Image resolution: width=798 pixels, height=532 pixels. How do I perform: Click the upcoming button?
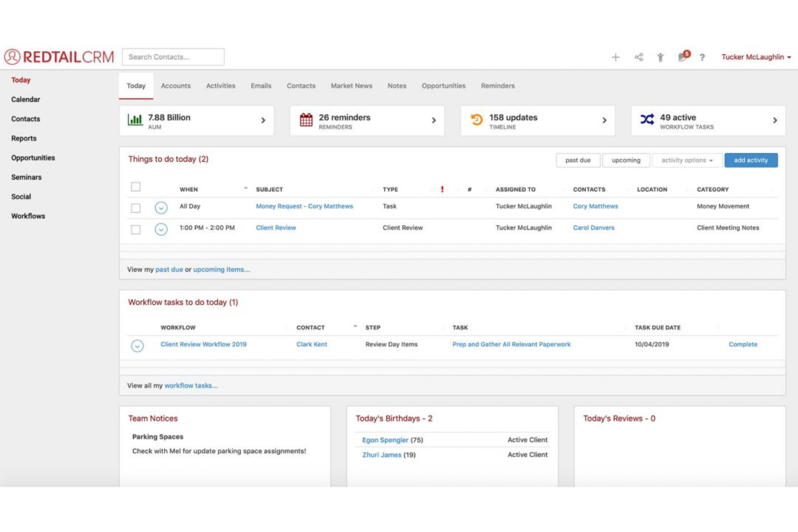click(x=626, y=160)
